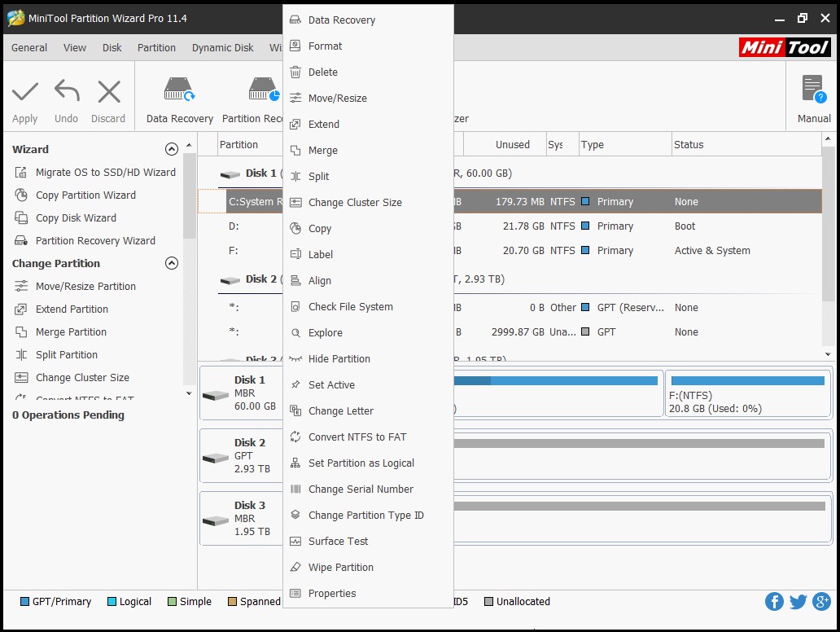Launch Migrate OS to SSD/HD Wizard
Image resolution: width=840 pixels, height=632 pixels.
pyautogui.click(x=105, y=173)
